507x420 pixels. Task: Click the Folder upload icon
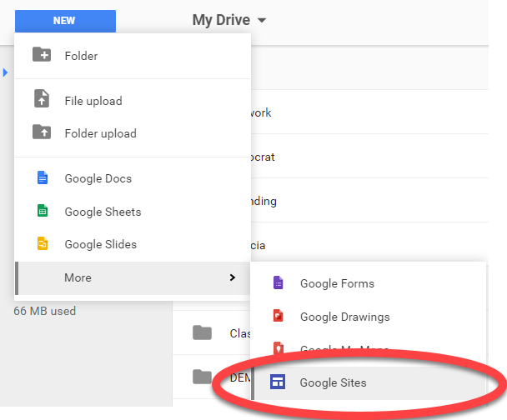41,132
